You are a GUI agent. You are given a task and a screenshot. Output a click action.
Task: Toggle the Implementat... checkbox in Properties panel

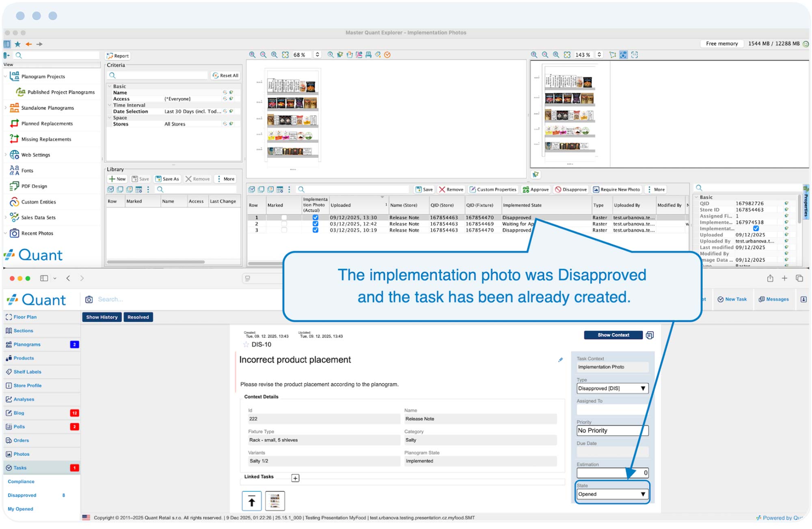point(756,228)
